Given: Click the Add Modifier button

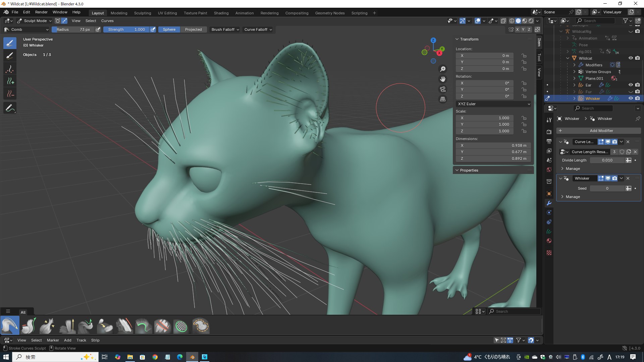Looking at the screenshot, I should tap(599, 131).
